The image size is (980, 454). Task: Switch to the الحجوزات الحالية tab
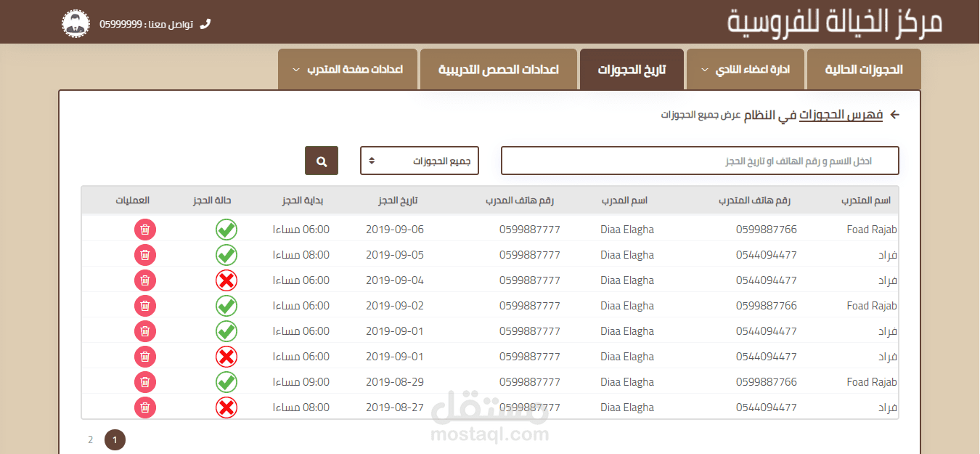[864, 69]
